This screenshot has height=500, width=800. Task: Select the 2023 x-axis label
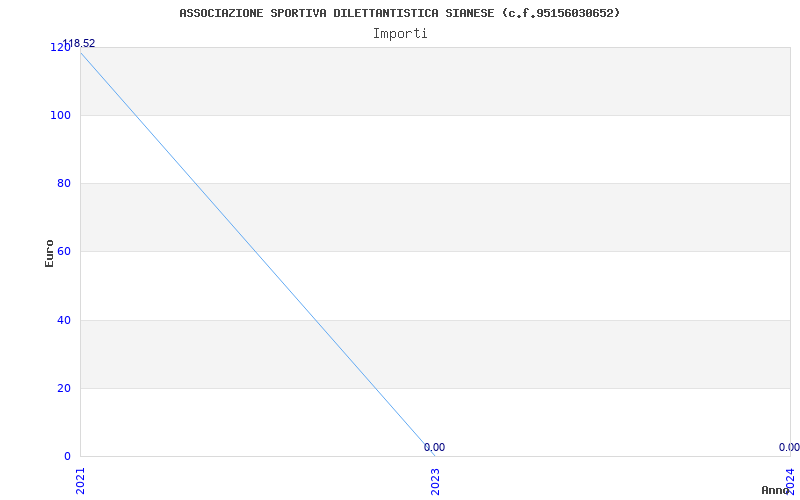point(435,482)
